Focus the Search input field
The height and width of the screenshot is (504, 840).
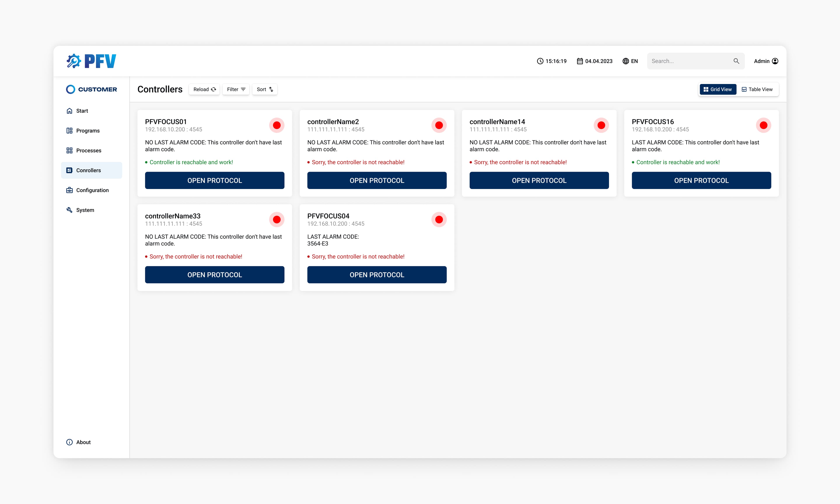(696, 61)
